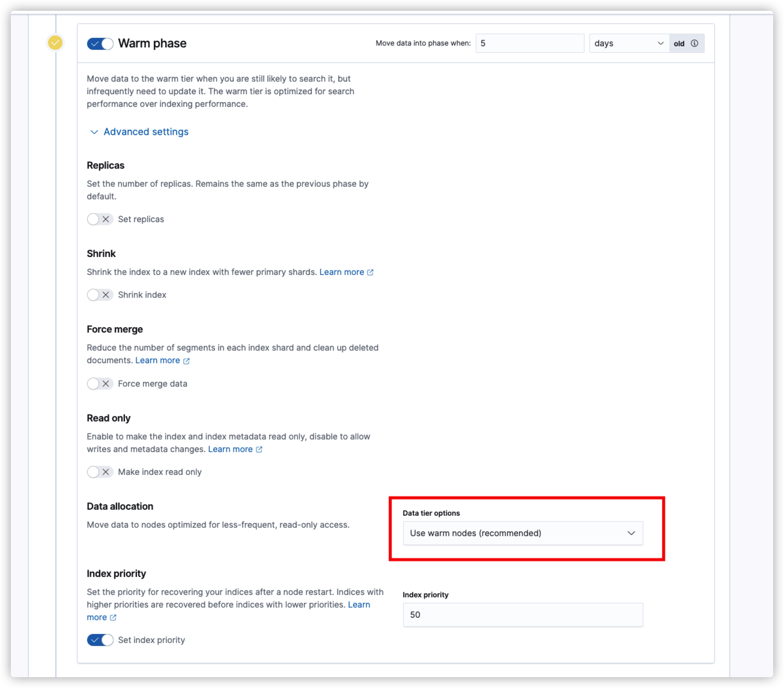The height and width of the screenshot is (688, 784).
Task: Open Force merge Learn more link
Action: (158, 360)
